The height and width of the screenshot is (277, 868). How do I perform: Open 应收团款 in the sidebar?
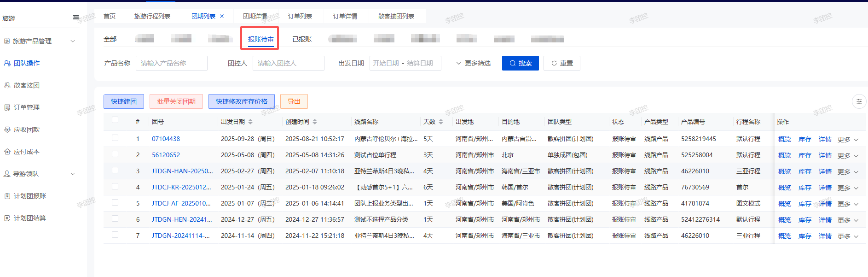click(x=26, y=130)
